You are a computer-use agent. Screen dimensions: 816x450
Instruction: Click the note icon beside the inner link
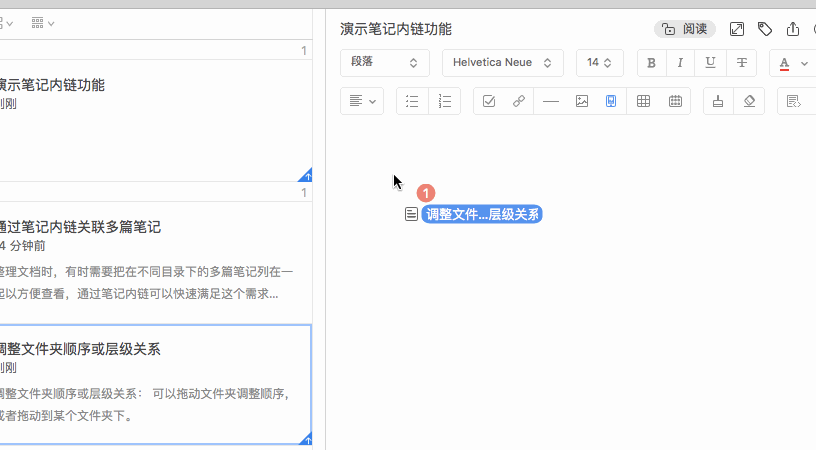coord(411,214)
